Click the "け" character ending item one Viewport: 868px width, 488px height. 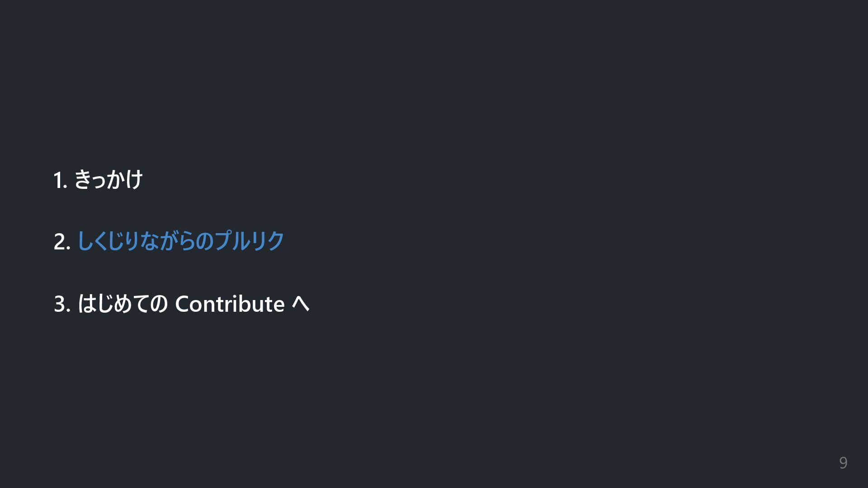[134, 179]
